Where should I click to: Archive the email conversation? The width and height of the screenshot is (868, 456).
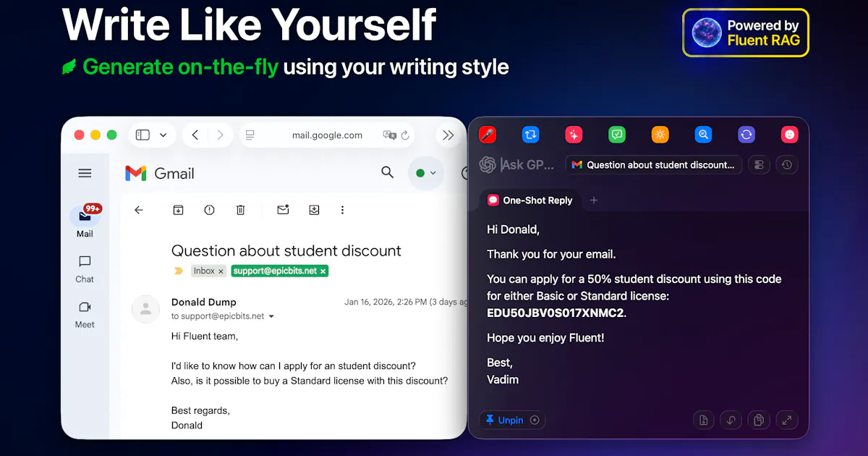(x=178, y=210)
